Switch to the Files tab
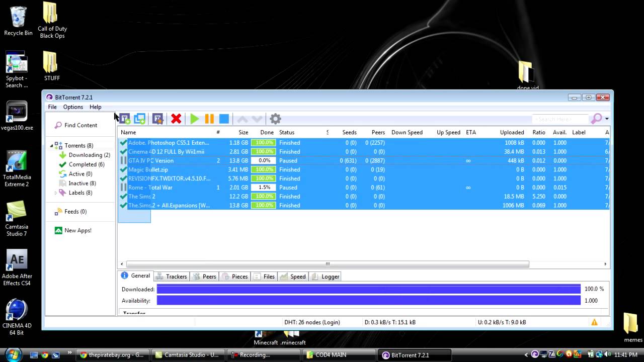The width and height of the screenshot is (644, 362). (264, 277)
